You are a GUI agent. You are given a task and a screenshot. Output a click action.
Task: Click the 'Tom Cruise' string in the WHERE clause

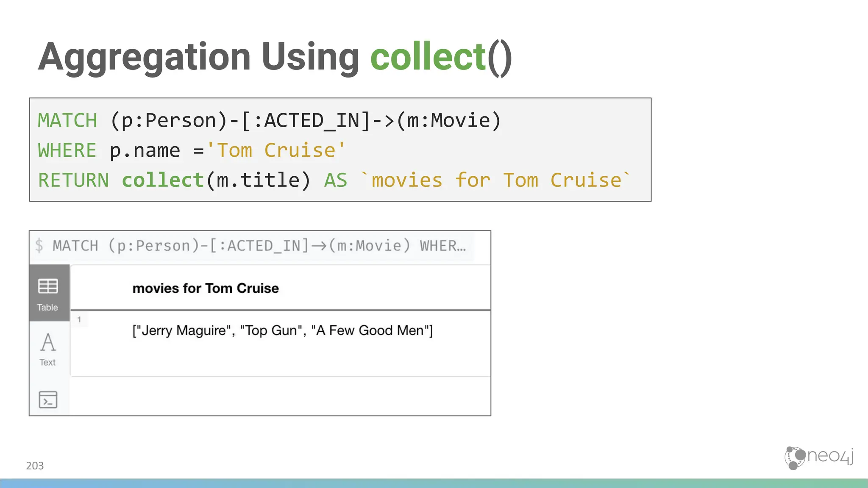pos(276,150)
